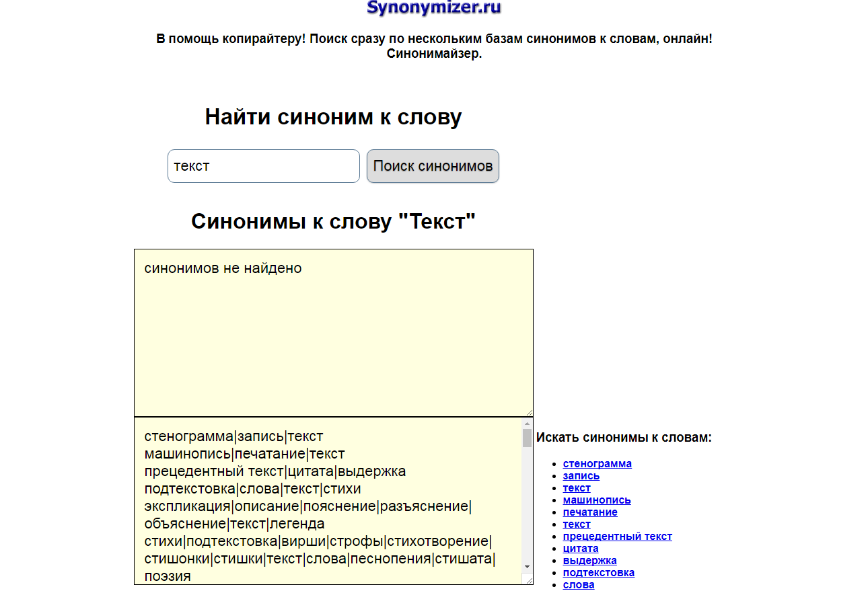Image resolution: width=868 pixels, height=593 pixels.
Task: Click the scrollbar up arrow in results box
Action: pyautogui.click(x=527, y=424)
